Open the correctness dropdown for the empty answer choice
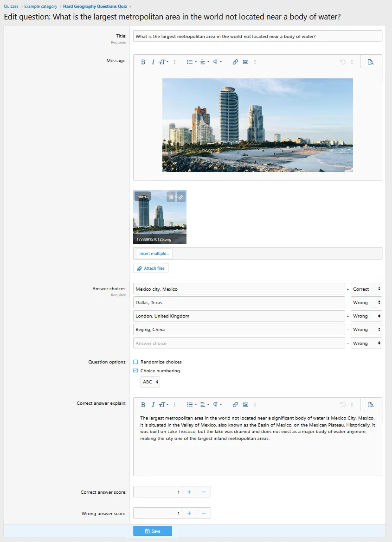The width and height of the screenshot is (392, 542). (366, 343)
